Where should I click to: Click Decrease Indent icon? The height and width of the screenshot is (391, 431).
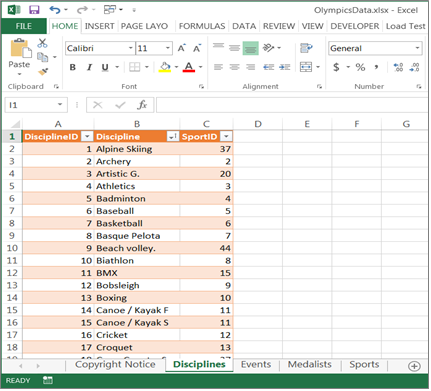point(269,67)
